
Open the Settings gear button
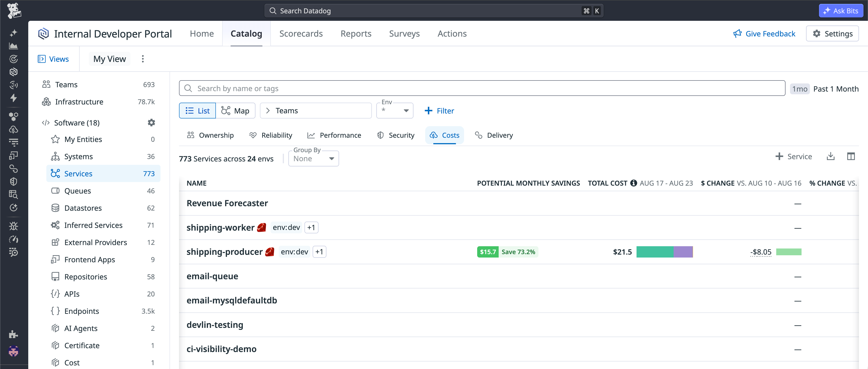tap(832, 34)
